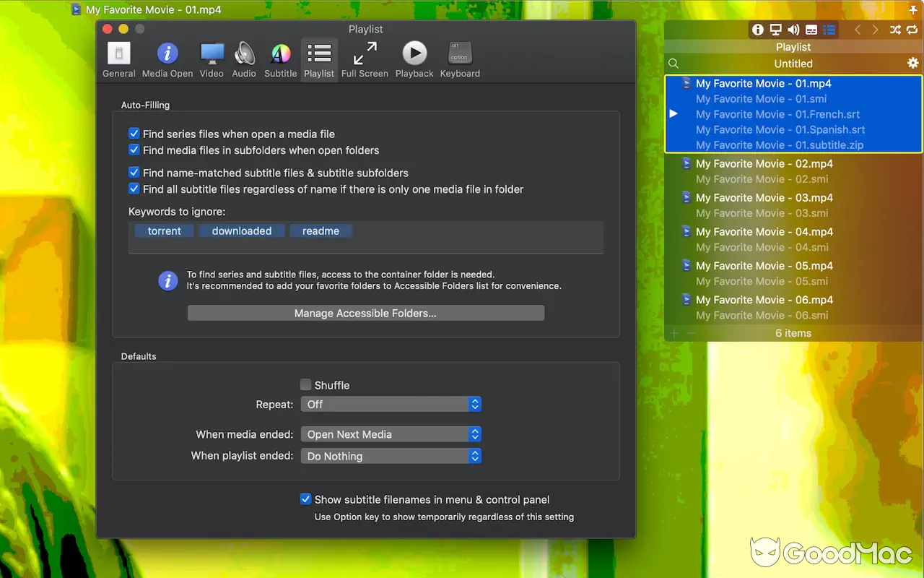Switch to the Playback preferences tab

pyautogui.click(x=414, y=58)
